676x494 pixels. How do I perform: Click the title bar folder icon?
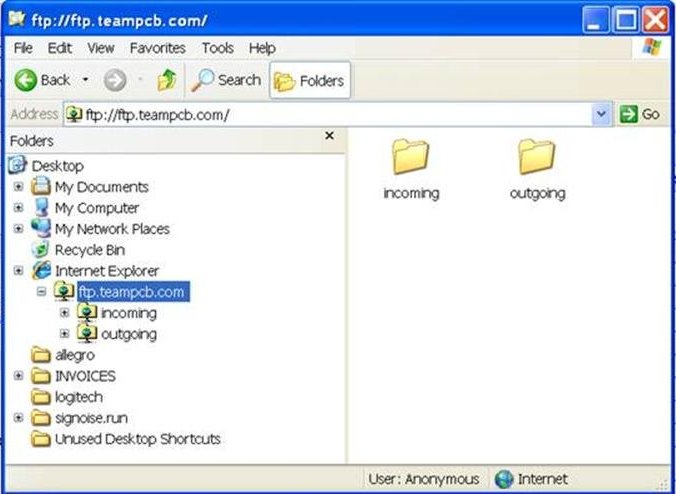pos(16,19)
